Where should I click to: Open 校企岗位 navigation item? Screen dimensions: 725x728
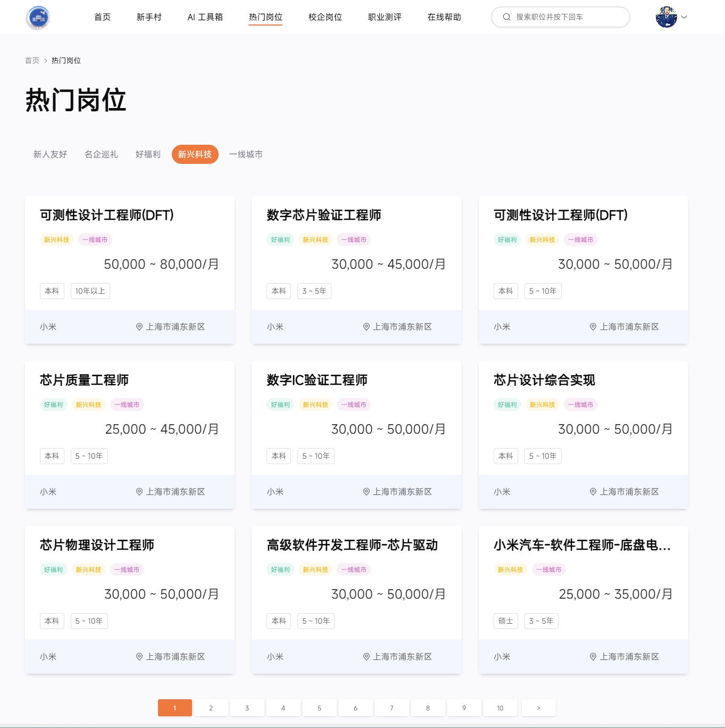(325, 17)
